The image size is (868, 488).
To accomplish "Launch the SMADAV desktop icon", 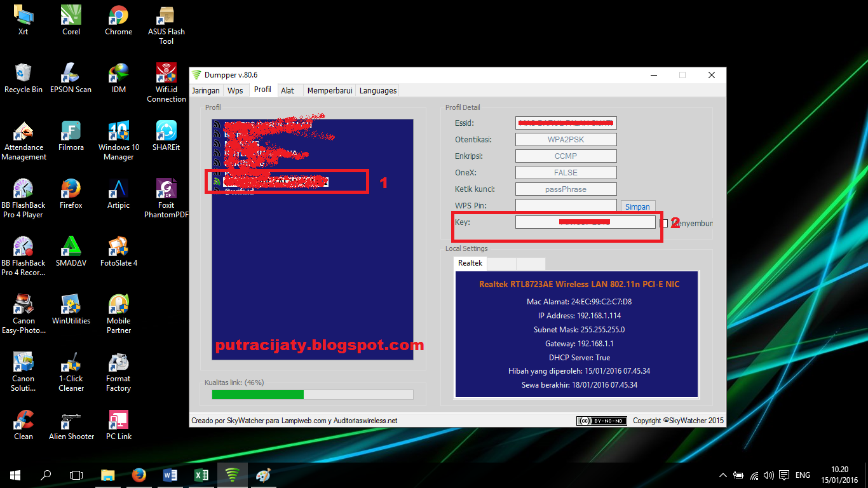I will [71, 251].
